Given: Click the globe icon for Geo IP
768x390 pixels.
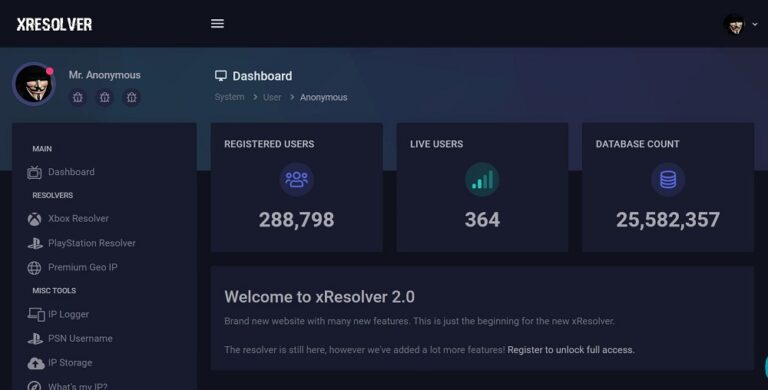Looking at the screenshot, I should click(34, 268).
